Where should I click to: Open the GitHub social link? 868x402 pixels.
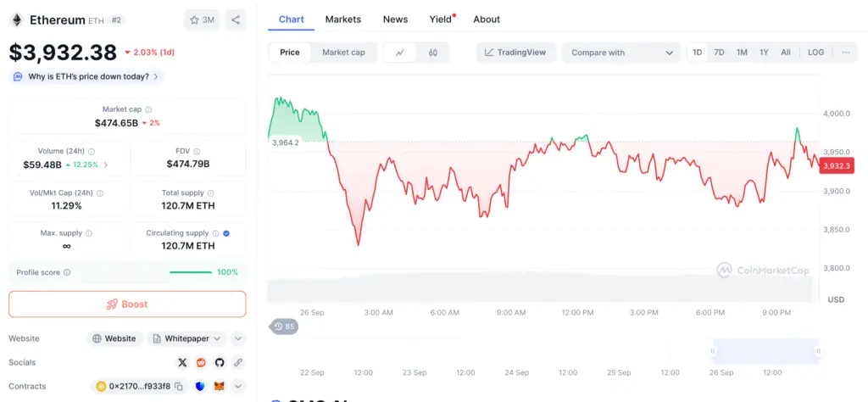point(220,363)
